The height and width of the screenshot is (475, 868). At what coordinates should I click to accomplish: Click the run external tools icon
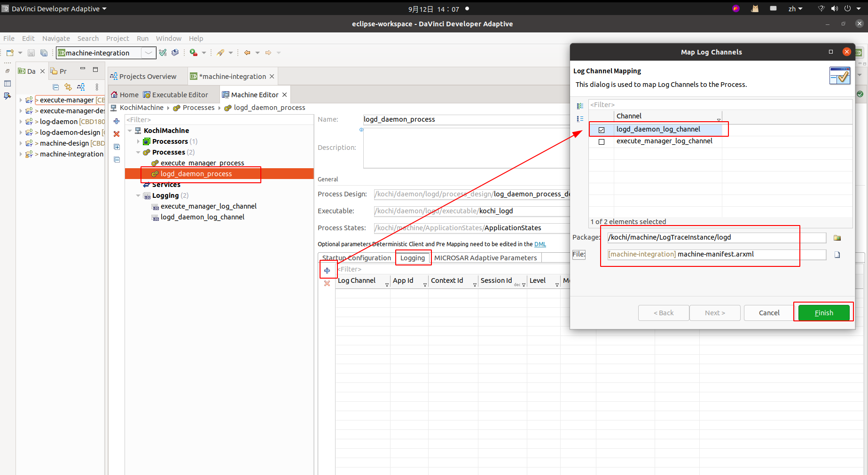pos(193,53)
